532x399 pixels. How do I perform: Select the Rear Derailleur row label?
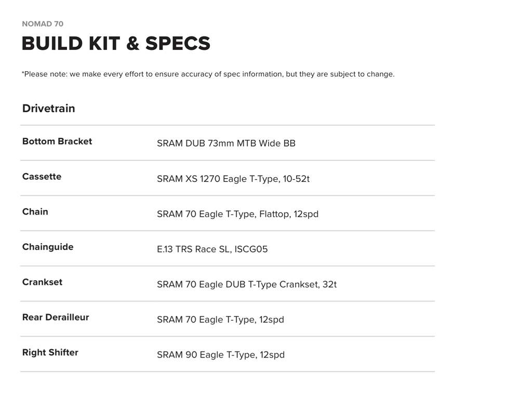(56, 317)
